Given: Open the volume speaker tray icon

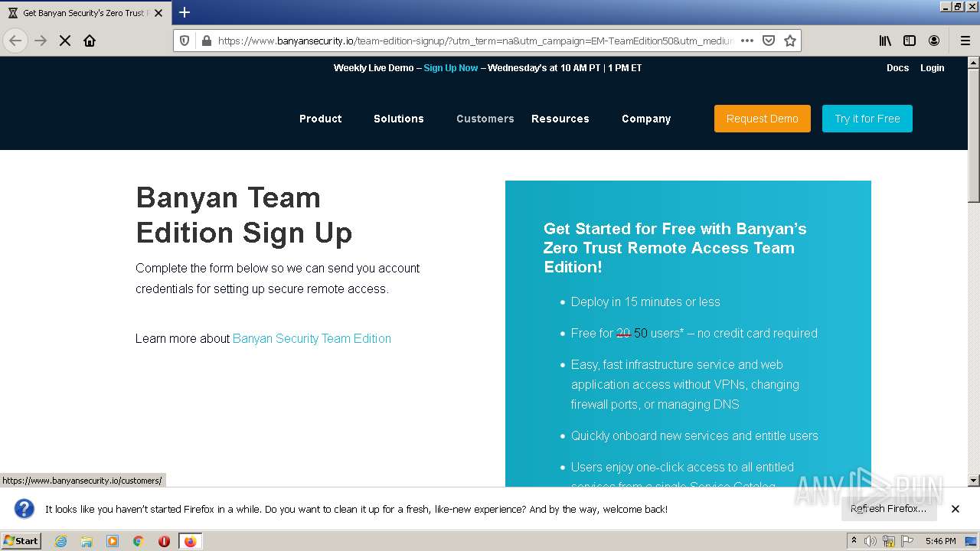Looking at the screenshot, I should coord(871,541).
